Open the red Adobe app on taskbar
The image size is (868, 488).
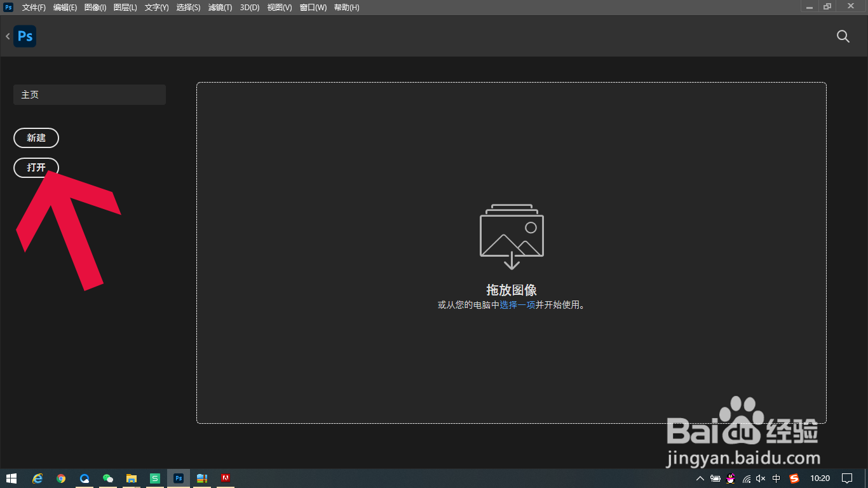(225, 478)
